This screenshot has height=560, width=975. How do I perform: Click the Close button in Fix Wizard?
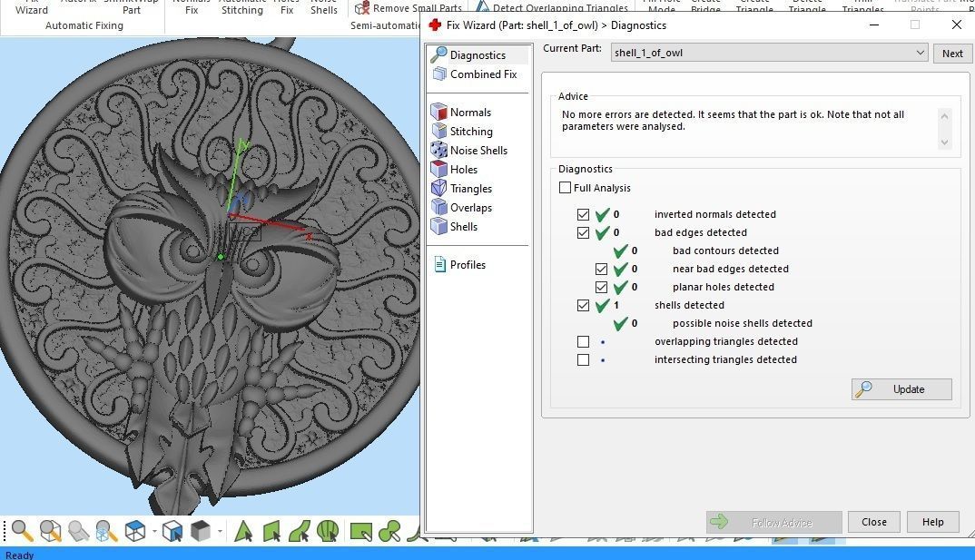pos(873,522)
